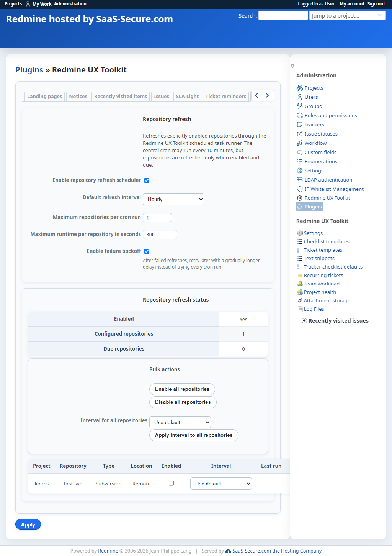Click the Settings gear icon under Administration
392x556 pixels.
(300, 171)
